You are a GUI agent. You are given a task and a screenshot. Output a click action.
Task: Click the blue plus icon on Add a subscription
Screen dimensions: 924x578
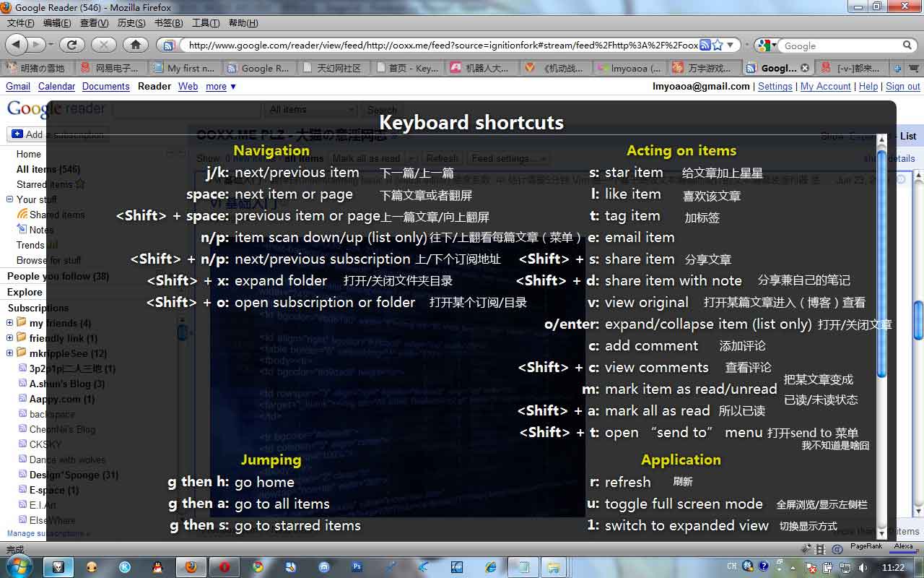point(17,134)
